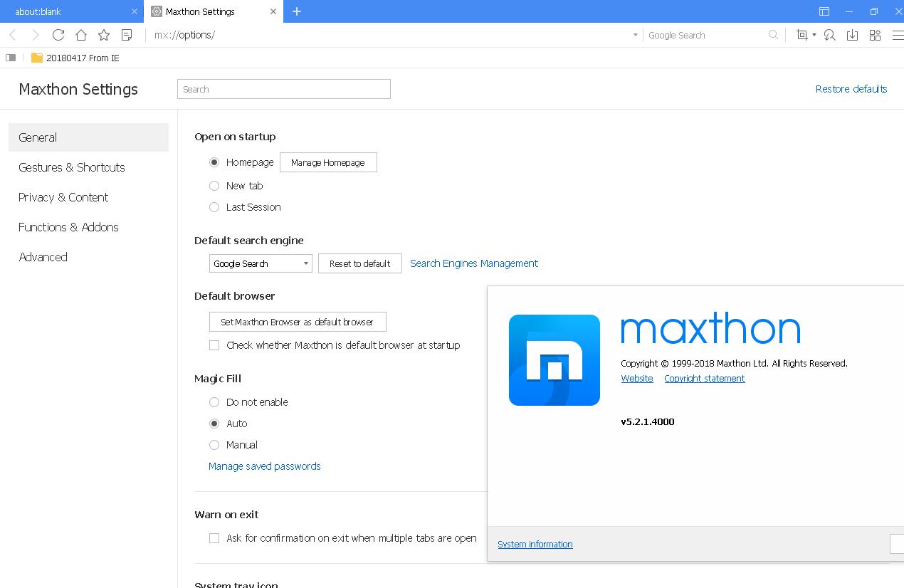Select the New tab startup option
The width and height of the screenshot is (904, 588).
(214, 186)
